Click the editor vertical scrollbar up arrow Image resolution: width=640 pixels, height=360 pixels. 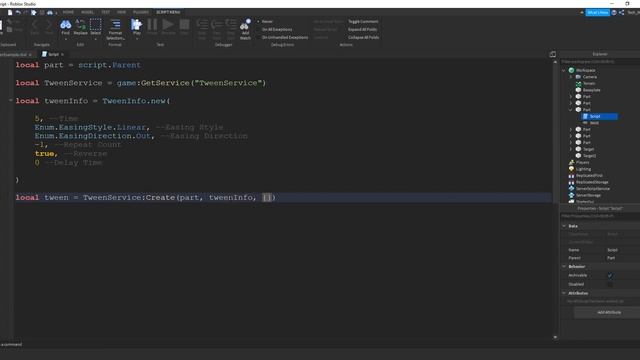(555, 62)
